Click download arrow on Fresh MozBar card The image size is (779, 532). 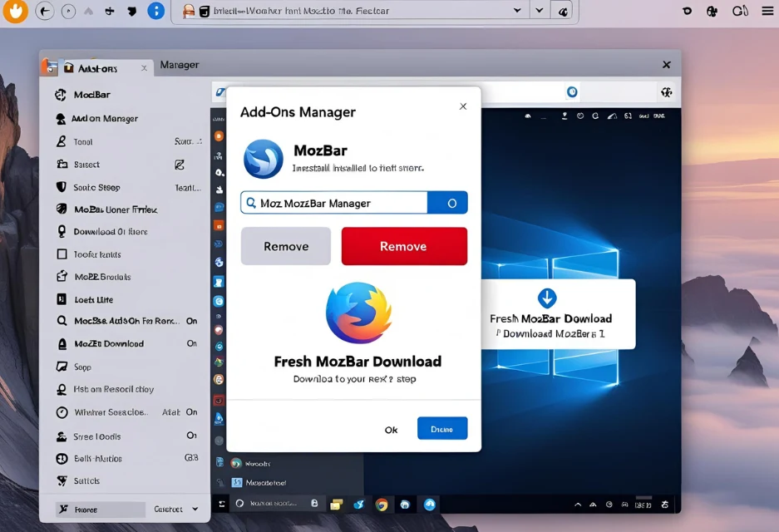pyautogui.click(x=547, y=298)
